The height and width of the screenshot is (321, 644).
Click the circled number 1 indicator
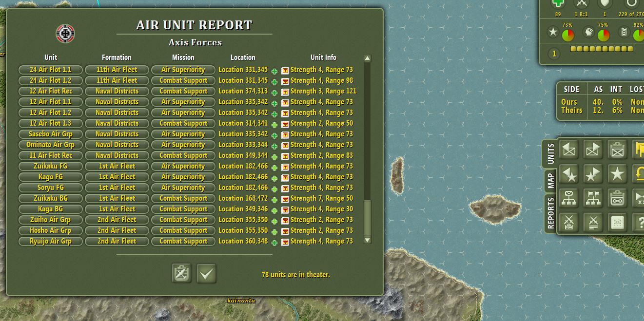(554, 54)
